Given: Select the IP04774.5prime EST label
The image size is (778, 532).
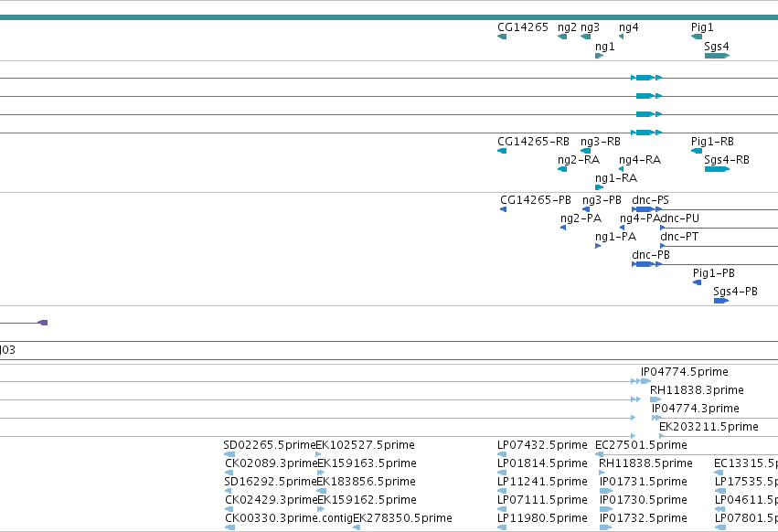Looking at the screenshot, I should point(685,372).
